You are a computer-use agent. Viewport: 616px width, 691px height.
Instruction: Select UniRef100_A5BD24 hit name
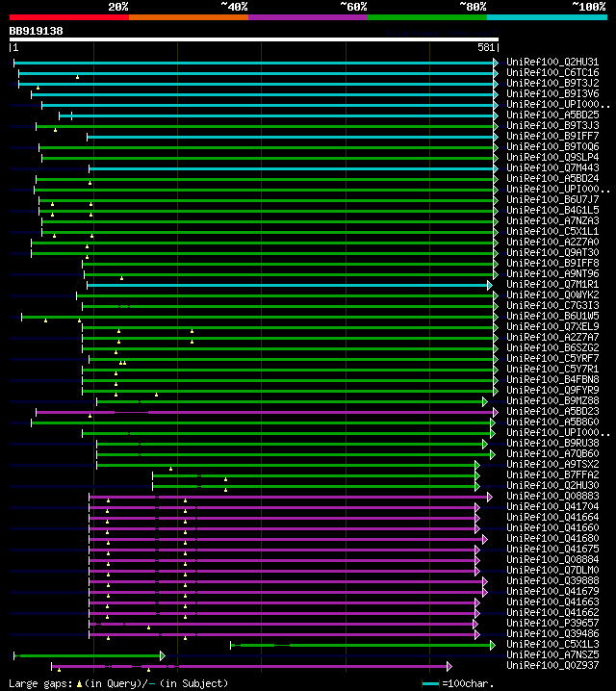point(552,178)
